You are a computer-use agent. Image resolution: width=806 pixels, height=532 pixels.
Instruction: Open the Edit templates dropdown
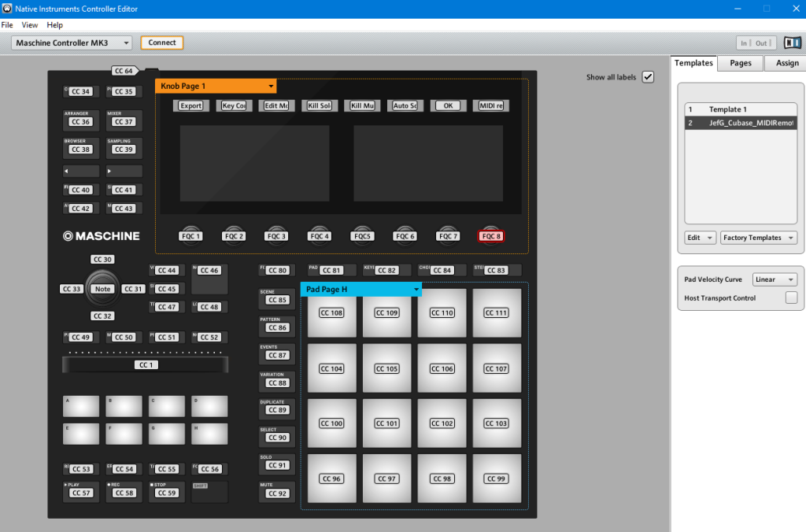700,238
